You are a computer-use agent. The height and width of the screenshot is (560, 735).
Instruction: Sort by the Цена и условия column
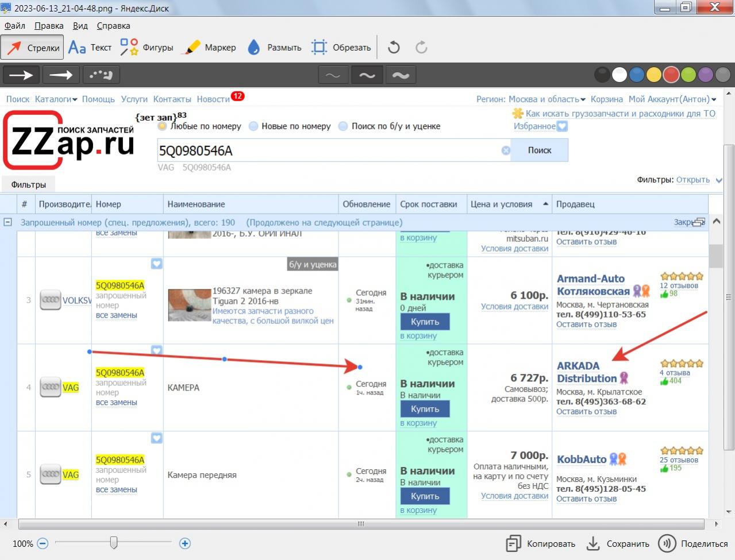pos(509,204)
